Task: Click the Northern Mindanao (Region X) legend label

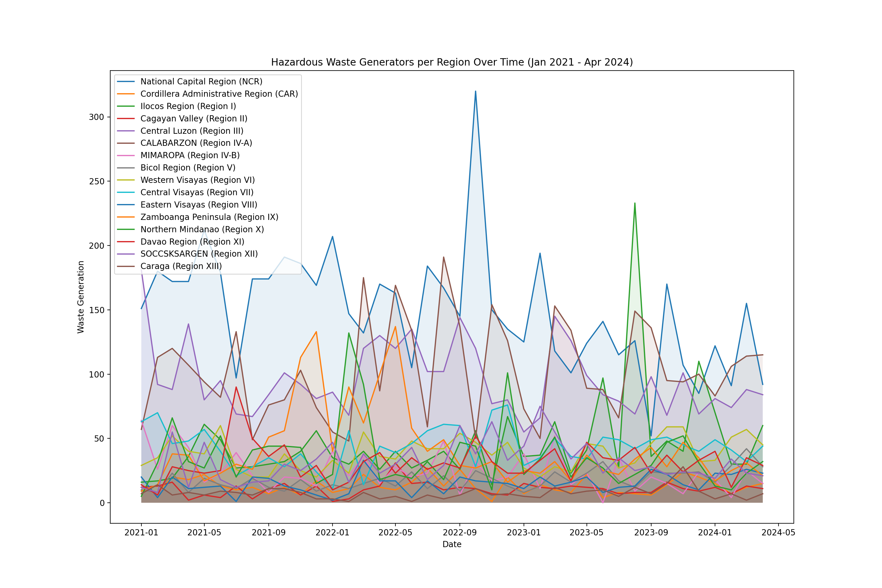Action: click(202, 230)
